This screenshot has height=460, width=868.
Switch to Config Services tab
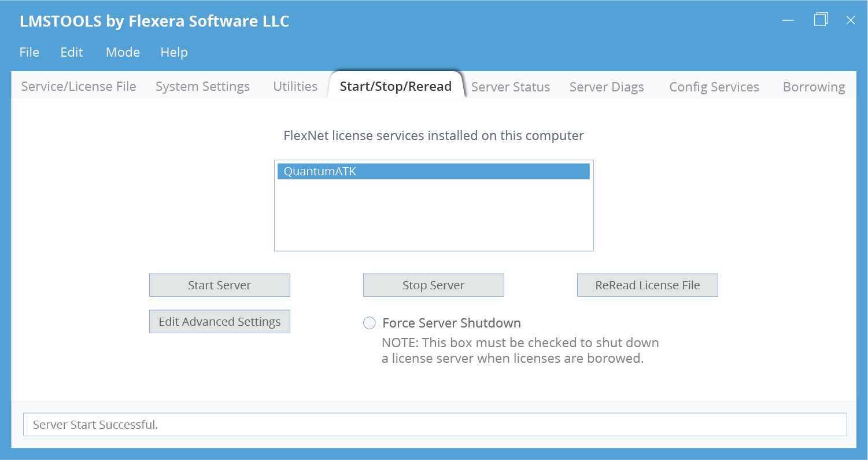(714, 87)
